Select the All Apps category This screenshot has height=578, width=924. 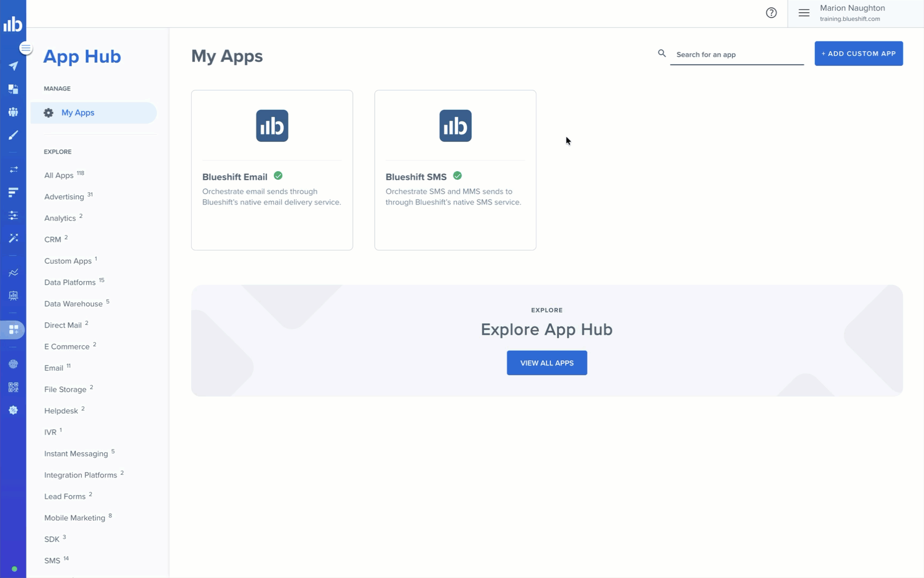point(64,175)
